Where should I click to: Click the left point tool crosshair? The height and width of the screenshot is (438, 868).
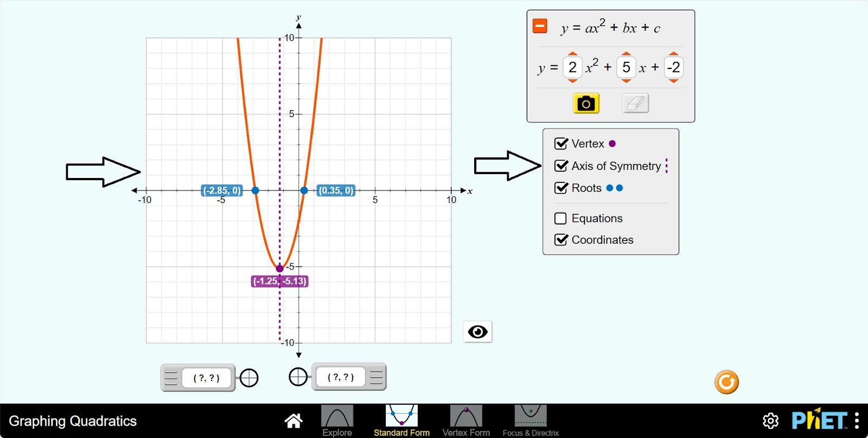tap(249, 378)
